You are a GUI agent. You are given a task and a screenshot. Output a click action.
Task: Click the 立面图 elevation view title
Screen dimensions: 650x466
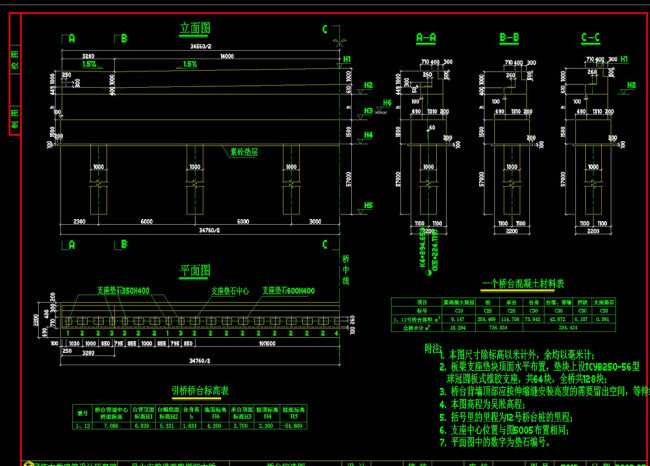click(195, 28)
